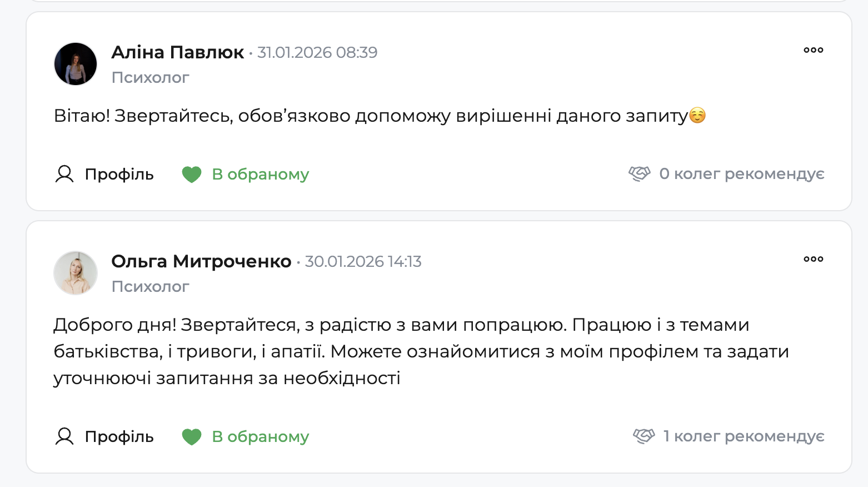Click the person icon next to Профіль on Ольга's card
Viewport: 868px width, 487px height.
pyautogui.click(x=65, y=436)
